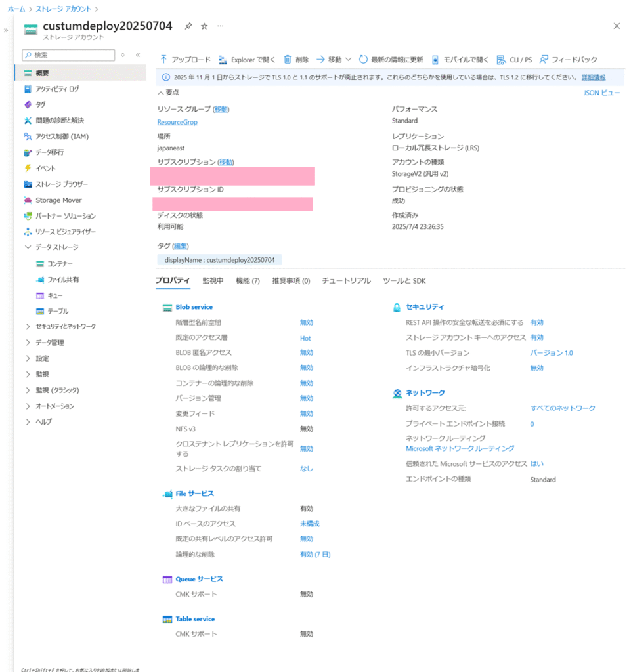Switch to the チュートリアル tab
The image size is (629, 672).
tap(347, 281)
